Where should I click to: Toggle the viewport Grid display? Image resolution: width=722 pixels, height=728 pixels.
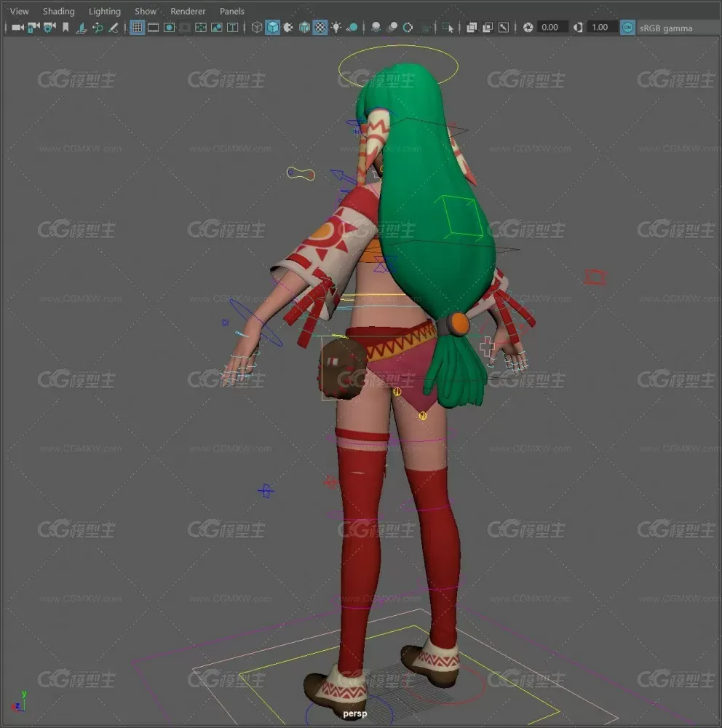coord(138,28)
